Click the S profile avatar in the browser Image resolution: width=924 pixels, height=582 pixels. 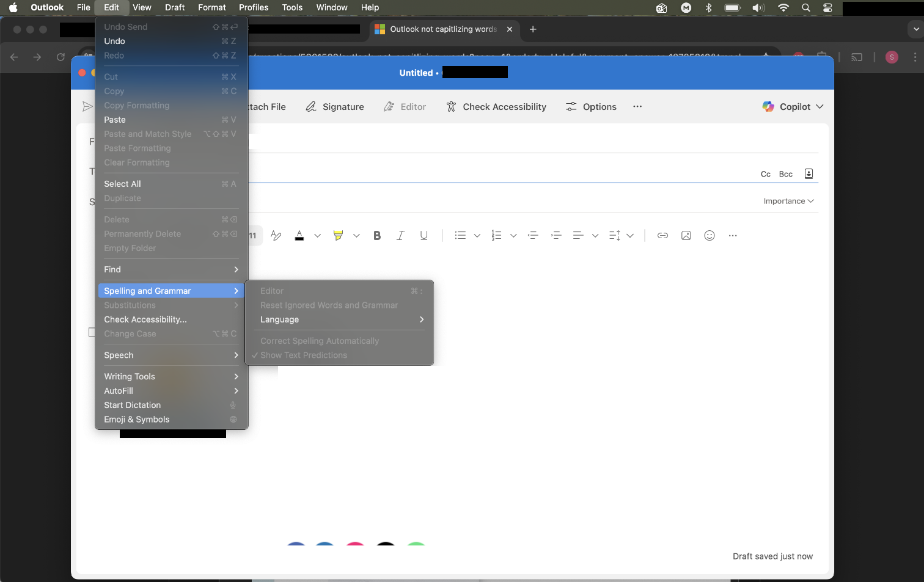click(x=892, y=57)
